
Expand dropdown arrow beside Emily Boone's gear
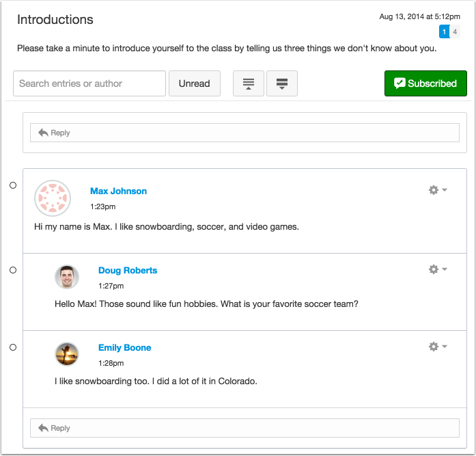445,347
